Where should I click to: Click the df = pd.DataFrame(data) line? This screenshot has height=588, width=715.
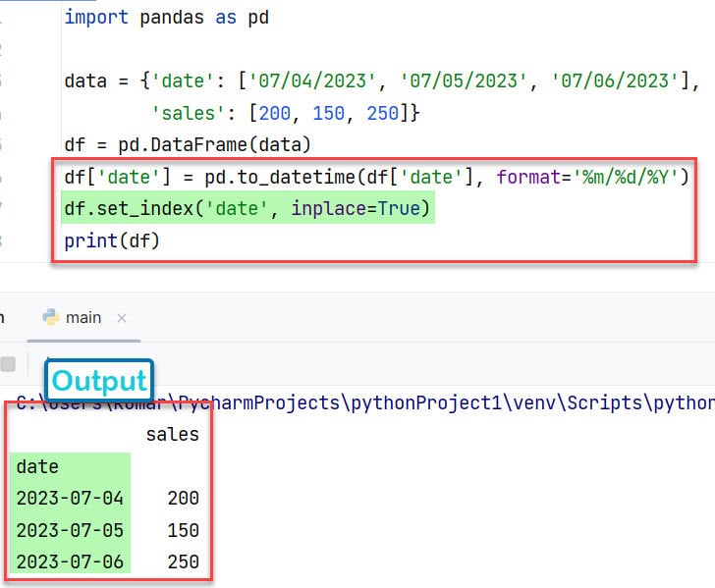tap(188, 145)
